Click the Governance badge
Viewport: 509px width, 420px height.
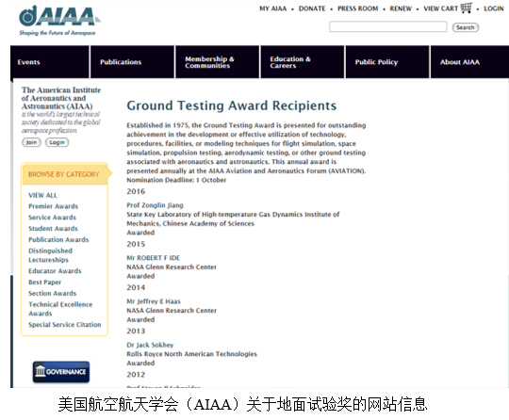[x=61, y=372]
